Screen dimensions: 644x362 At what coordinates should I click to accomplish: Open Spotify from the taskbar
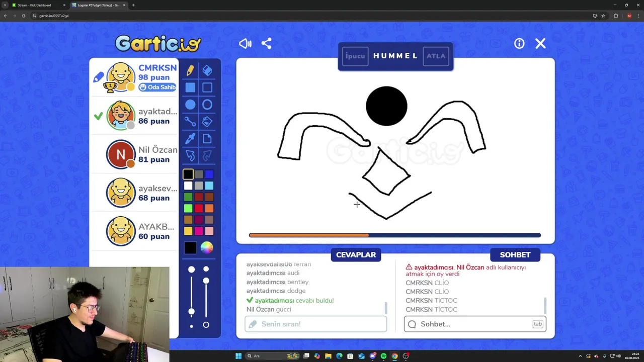tap(383, 356)
